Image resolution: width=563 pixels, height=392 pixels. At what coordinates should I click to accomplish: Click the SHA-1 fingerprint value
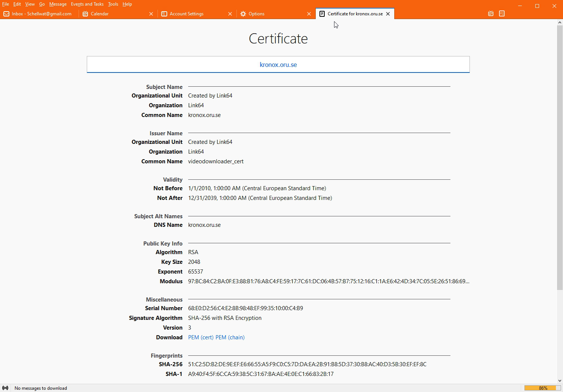pos(261,374)
